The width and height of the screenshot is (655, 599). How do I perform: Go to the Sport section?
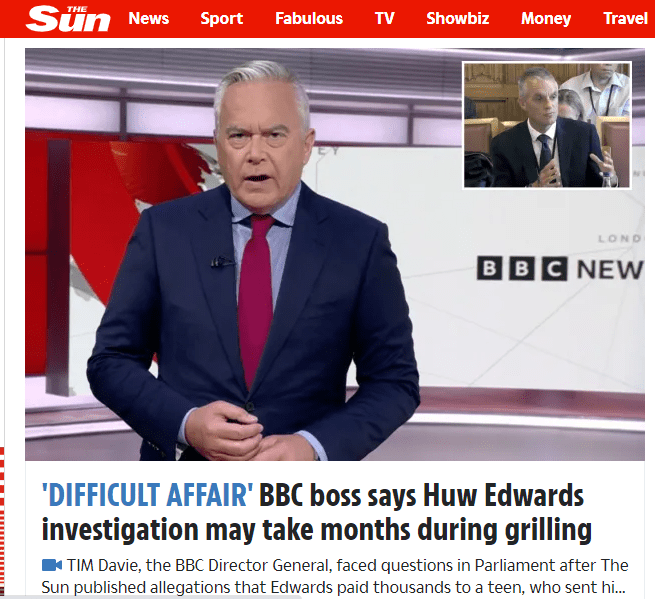tap(221, 18)
